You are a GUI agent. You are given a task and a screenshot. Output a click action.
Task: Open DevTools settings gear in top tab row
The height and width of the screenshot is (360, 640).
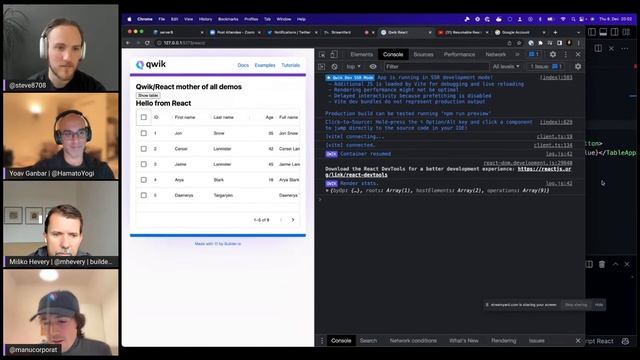tap(553, 54)
